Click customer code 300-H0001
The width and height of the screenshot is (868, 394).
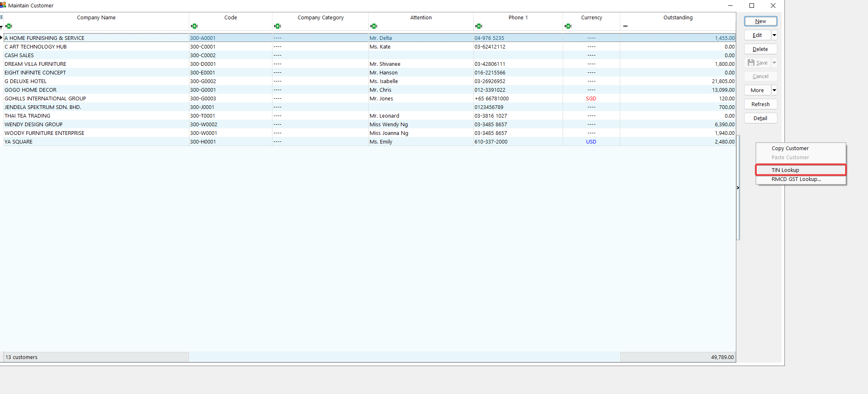(x=203, y=142)
